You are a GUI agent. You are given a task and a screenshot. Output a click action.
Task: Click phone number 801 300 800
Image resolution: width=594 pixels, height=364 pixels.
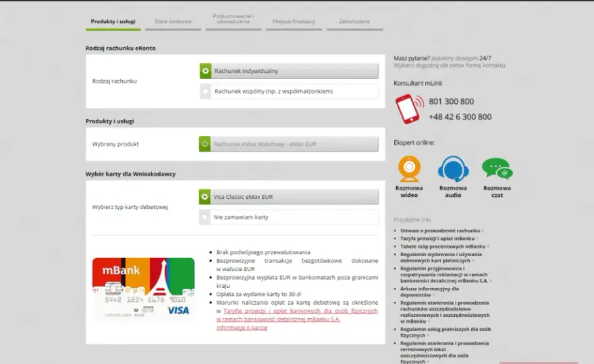coord(451,101)
